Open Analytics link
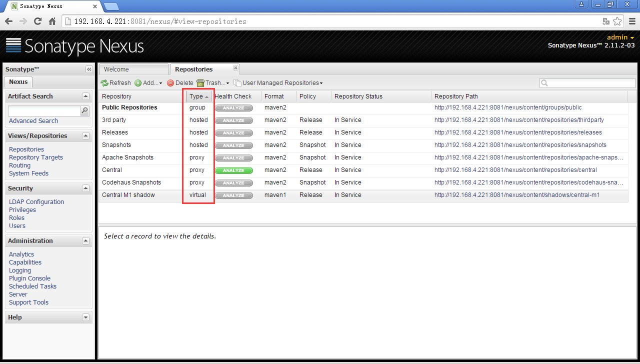Viewport: 640px width, 364px height. (21, 254)
